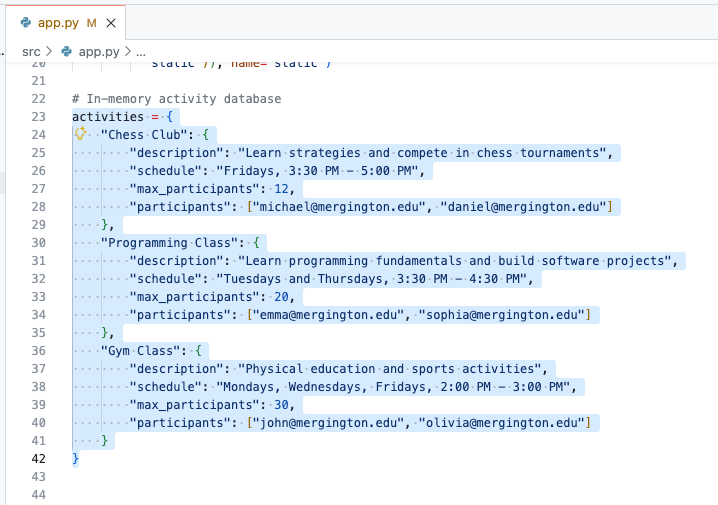Click the M modified indicator on tab
718x505 pixels.
tap(92, 23)
